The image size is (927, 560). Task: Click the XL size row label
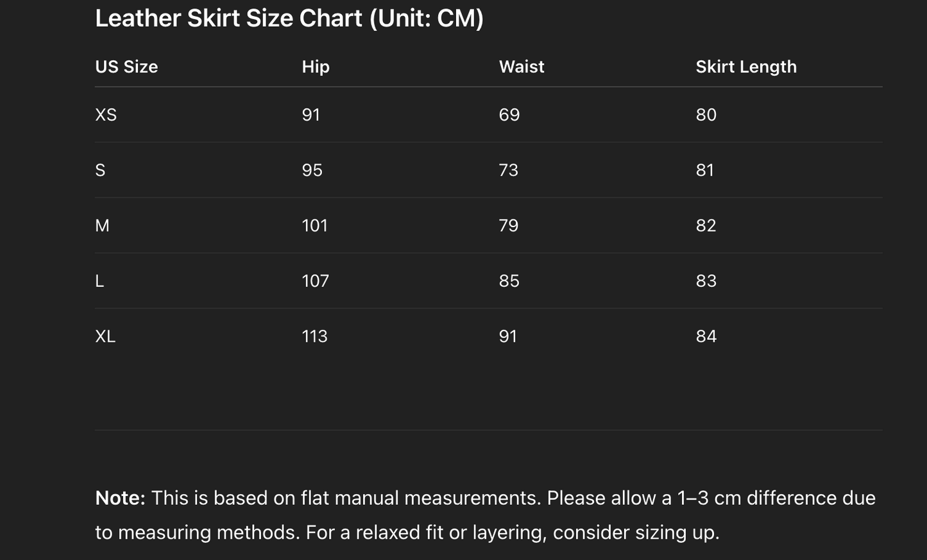(x=105, y=336)
